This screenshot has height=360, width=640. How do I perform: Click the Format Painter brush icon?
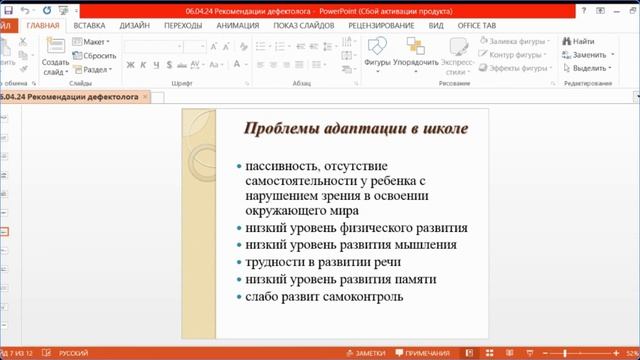tap(23, 69)
